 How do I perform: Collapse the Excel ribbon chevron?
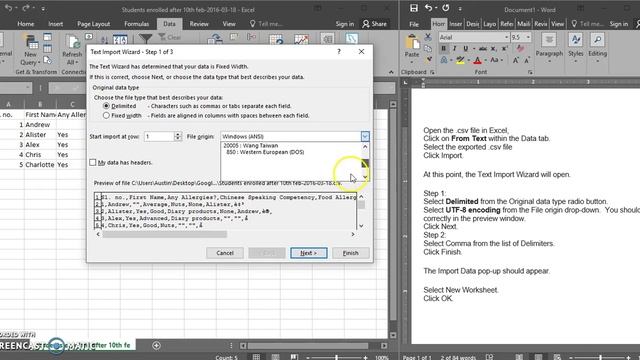click(x=391, y=72)
